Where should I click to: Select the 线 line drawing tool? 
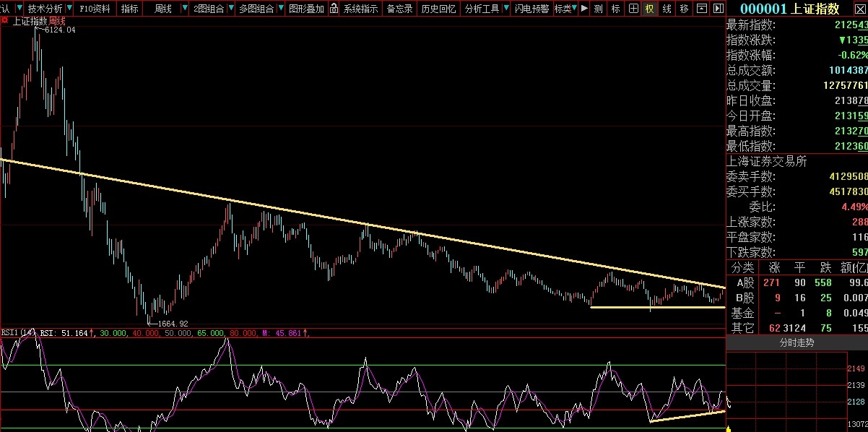(x=667, y=9)
